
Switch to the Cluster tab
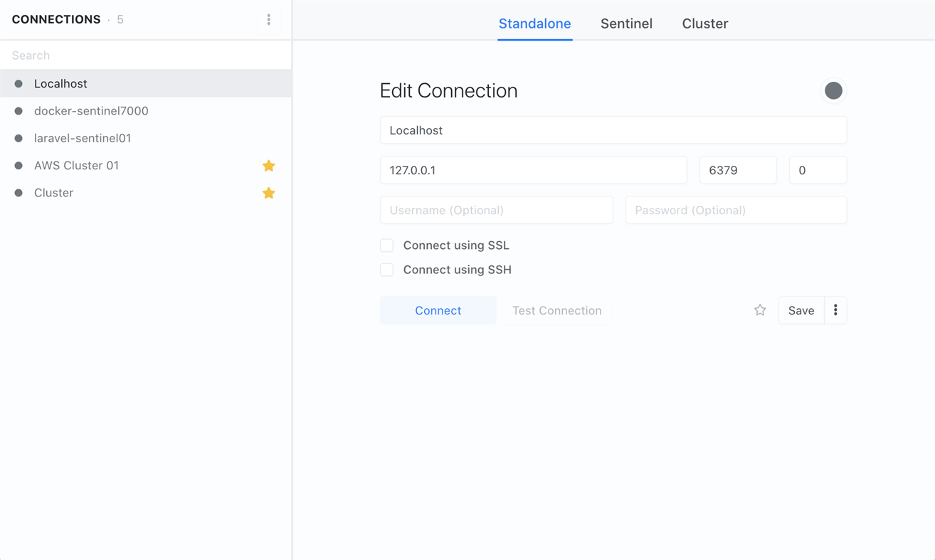point(704,23)
